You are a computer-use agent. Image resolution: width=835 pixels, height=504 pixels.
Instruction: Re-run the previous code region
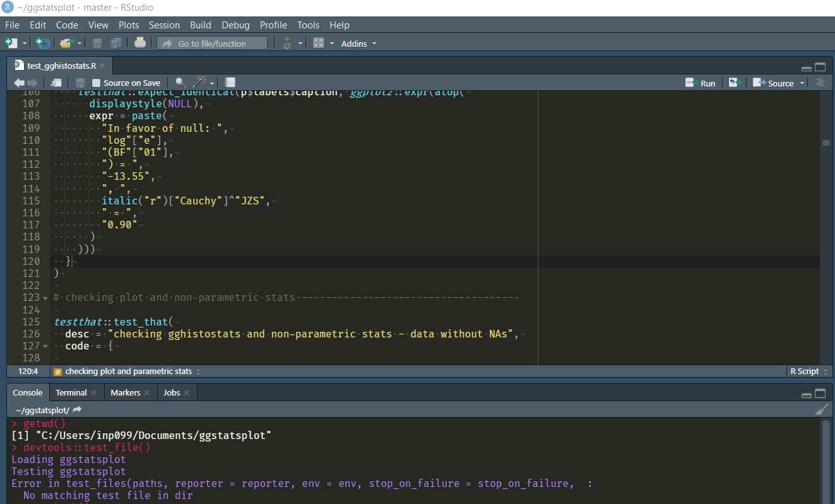coord(735,83)
